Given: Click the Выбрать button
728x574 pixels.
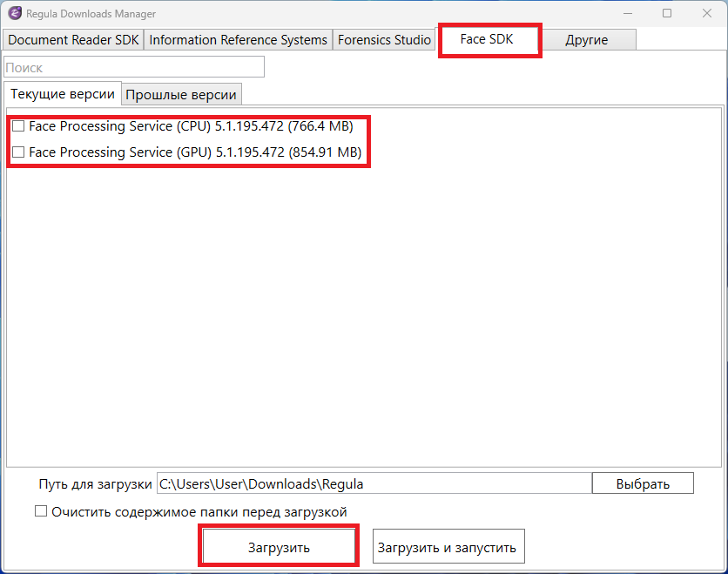Looking at the screenshot, I should pyautogui.click(x=643, y=483).
